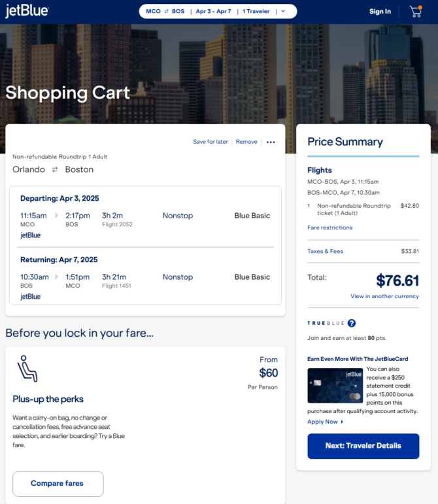
Task: Click the JetBlue credit card image
Action: pyautogui.click(x=335, y=386)
